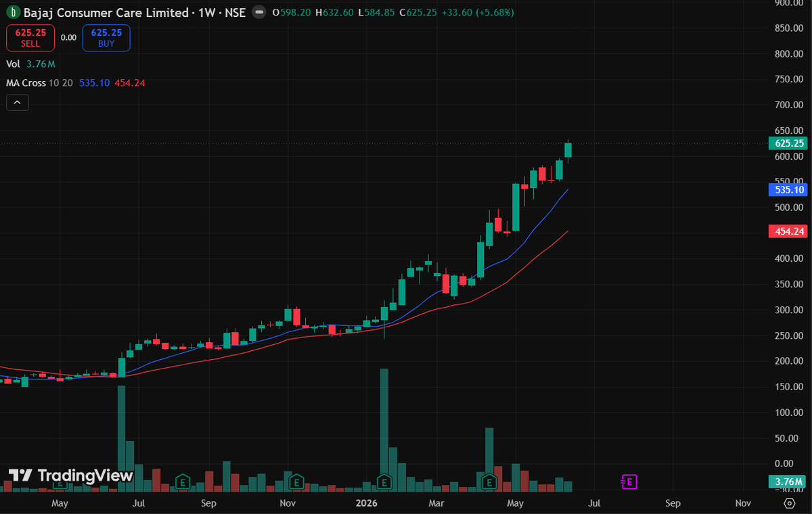Click the 250.00 price axis label
812x514 pixels.
tap(788, 335)
